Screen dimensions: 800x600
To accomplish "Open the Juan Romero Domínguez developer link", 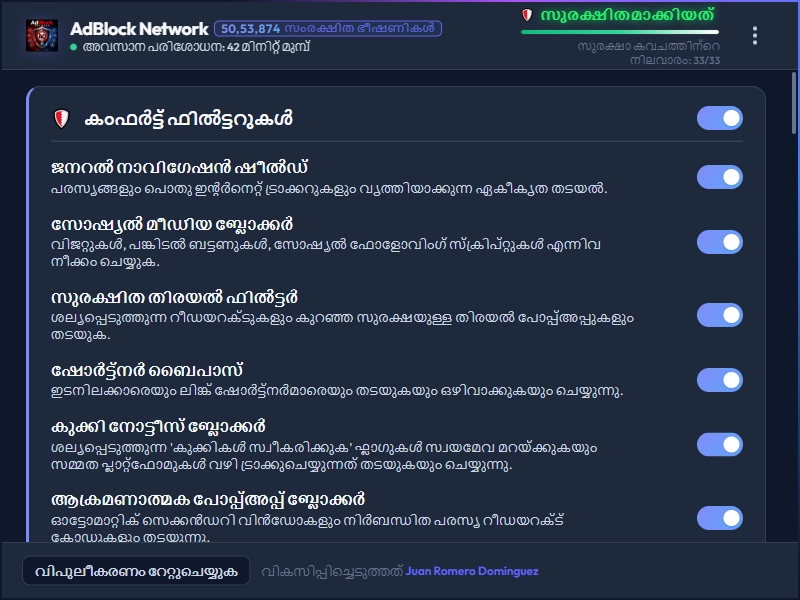I will [x=472, y=571].
